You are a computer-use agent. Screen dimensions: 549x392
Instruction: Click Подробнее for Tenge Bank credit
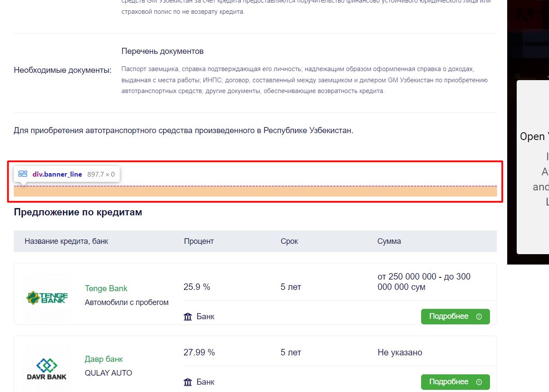click(x=455, y=317)
